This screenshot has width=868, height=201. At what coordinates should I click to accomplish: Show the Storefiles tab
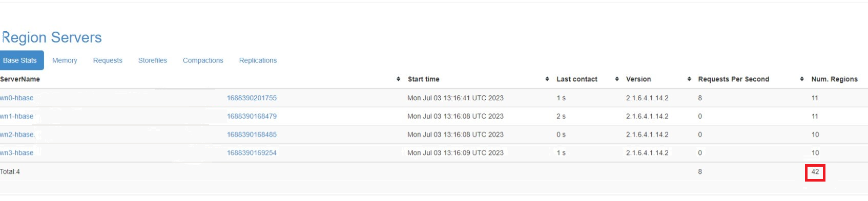click(153, 60)
